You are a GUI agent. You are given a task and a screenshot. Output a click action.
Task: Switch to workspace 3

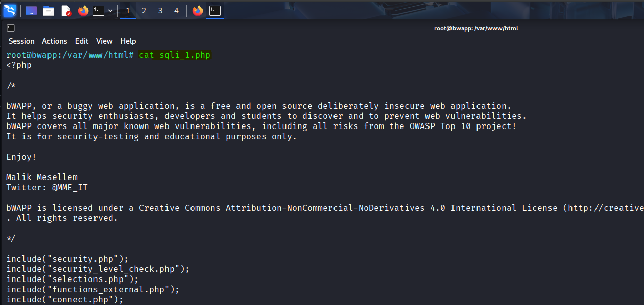tap(160, 11)
